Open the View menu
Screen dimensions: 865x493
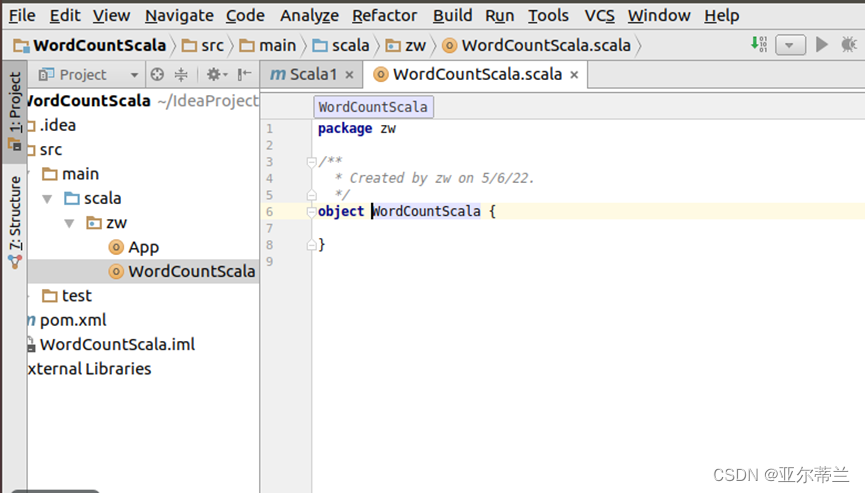(111, 15)
